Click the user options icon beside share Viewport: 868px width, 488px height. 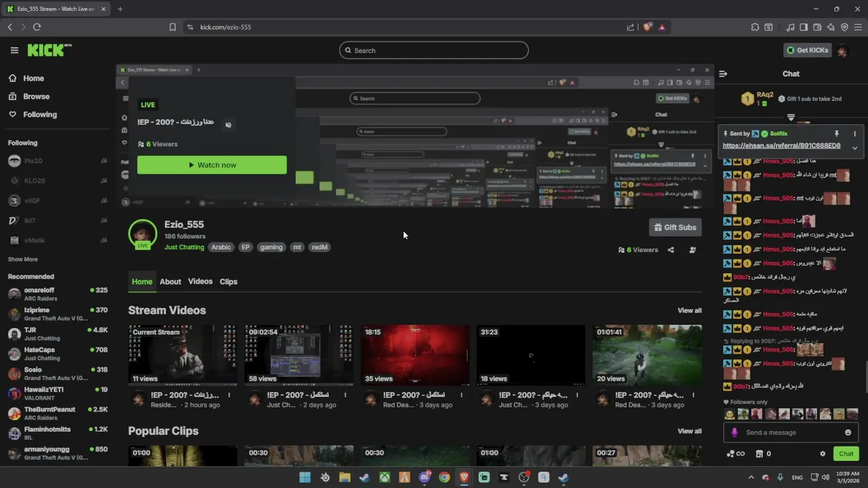coord(692,250)
